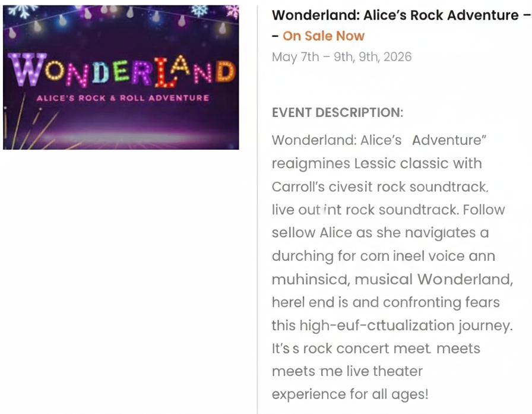The image size is (532, 414).
Task: Click the line ending with "musical Wonderland,"
Action: pyautogui.click(x=392, y=279)
